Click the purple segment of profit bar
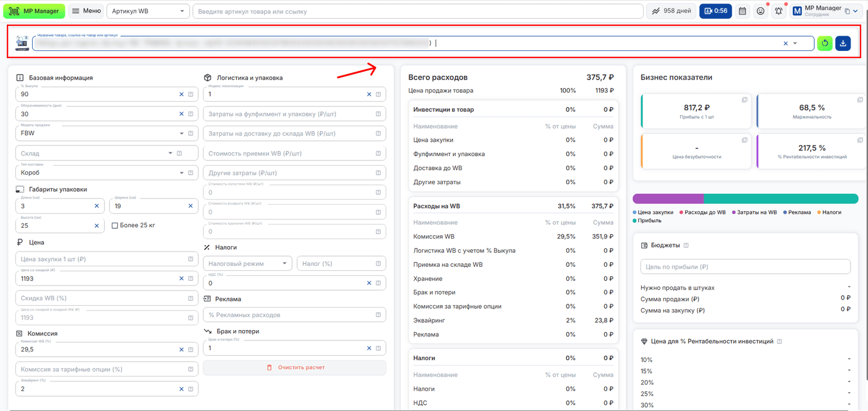868x411 pixels. (x=668, y=198)
